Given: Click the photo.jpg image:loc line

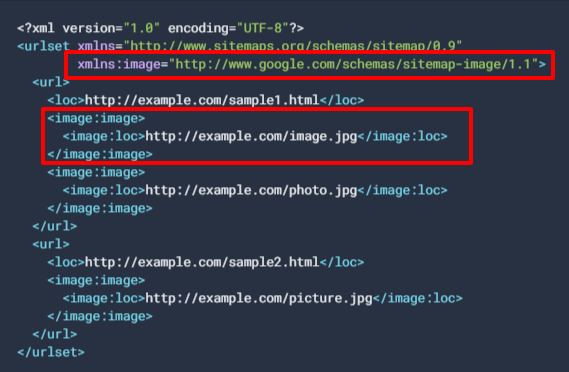Looking at the screenshot, I should click(x=255, y=191).
